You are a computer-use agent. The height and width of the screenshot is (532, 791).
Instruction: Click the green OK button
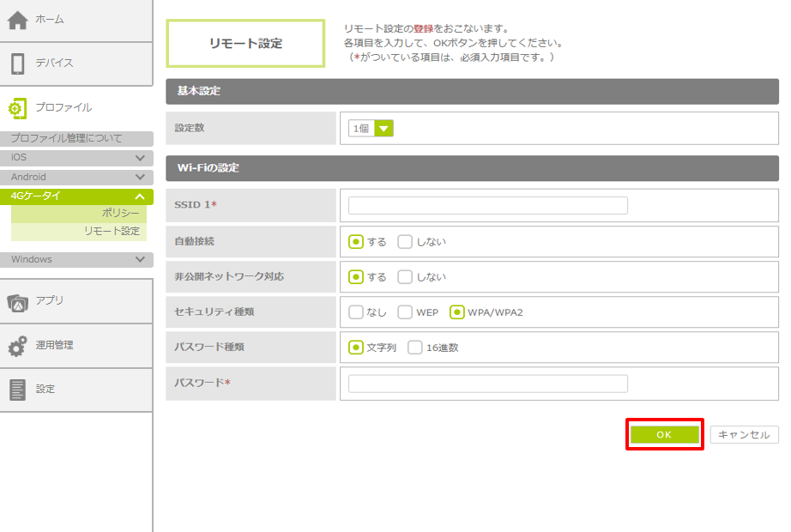[664, 435]
